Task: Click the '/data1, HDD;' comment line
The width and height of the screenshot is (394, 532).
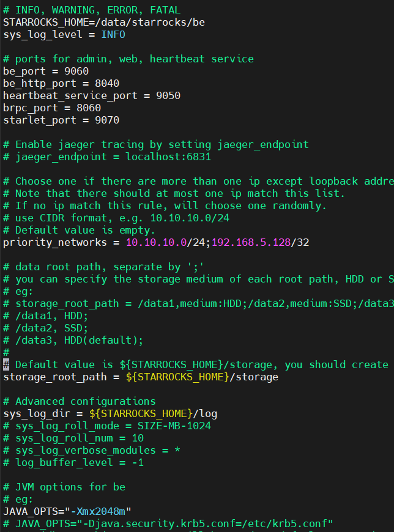Action: tap(45, 316)
